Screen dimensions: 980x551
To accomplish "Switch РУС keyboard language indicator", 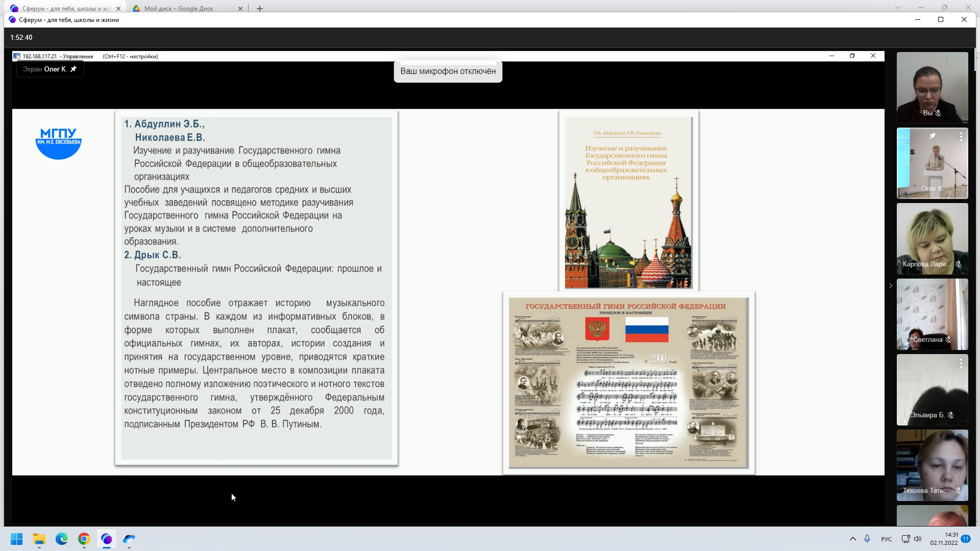I will point(887,539).
